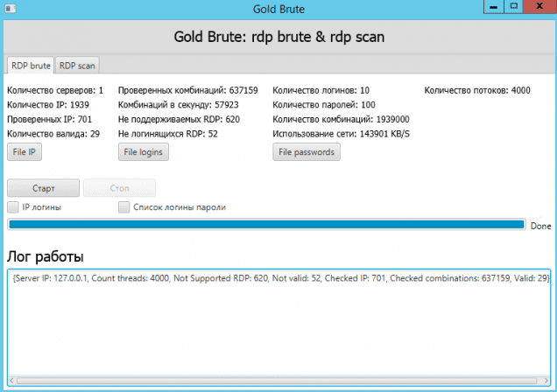Click the 'Количество серверов: 1' label
This screenshot has height=392, width=557.
pos(55,90)
